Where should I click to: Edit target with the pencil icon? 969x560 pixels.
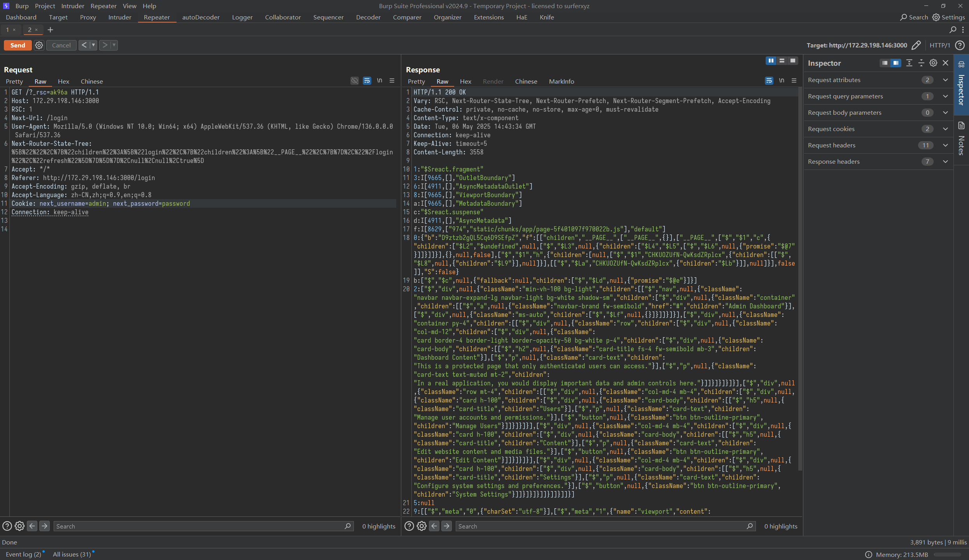[916, 45]
